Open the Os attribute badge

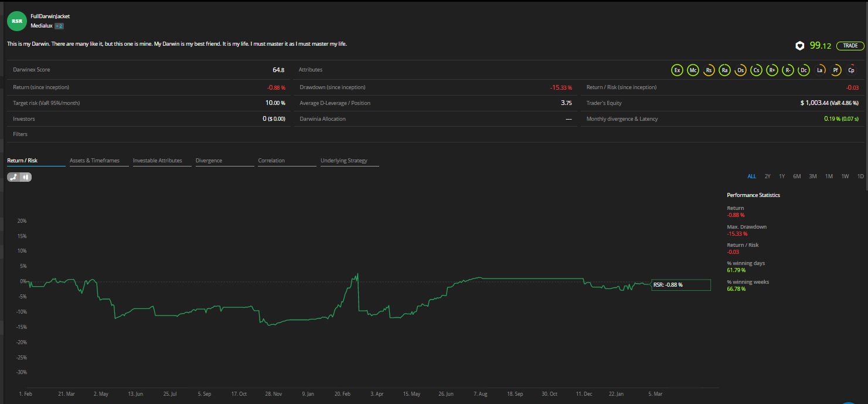coord(740,70)
